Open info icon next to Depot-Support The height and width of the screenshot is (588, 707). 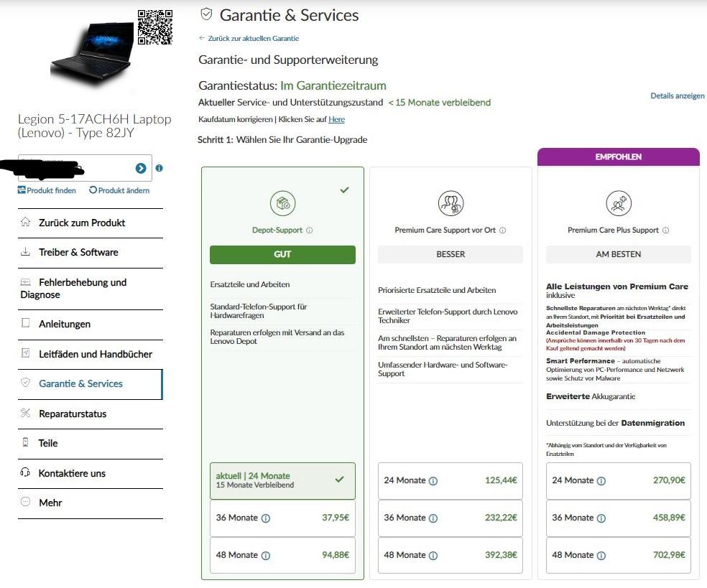coord(309,230)
